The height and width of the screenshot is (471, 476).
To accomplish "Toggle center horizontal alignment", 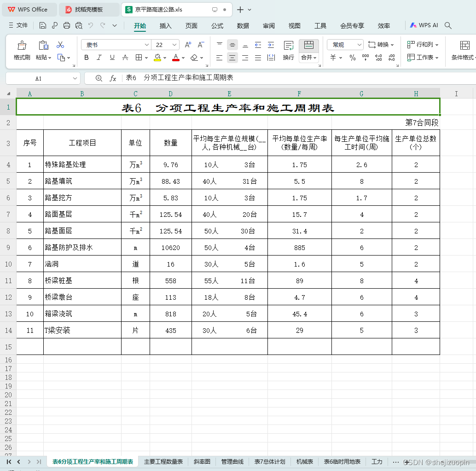I will (232, 58).
